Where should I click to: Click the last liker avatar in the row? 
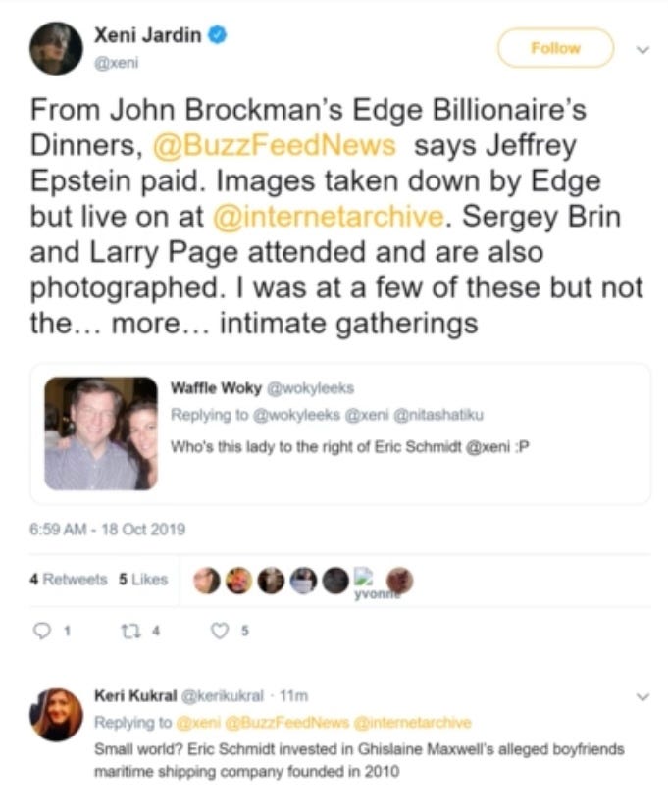(400, 580)
